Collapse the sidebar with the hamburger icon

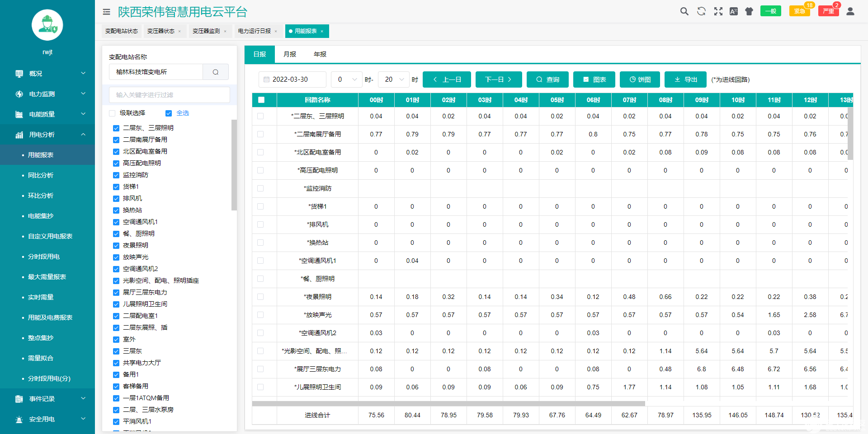tap(106, 12)
